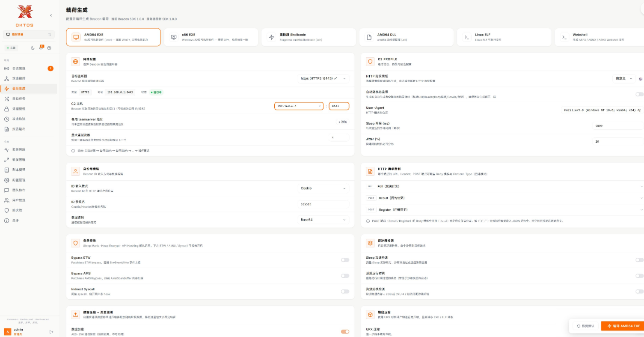Click the 关于 info icon

click(6, 221)
